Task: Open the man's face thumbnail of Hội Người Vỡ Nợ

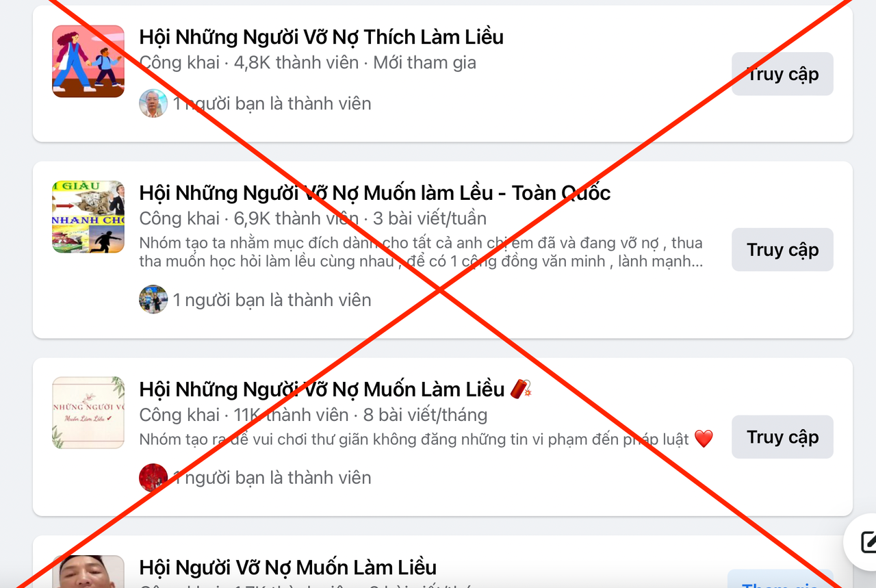Action: [x=88, y=572]
